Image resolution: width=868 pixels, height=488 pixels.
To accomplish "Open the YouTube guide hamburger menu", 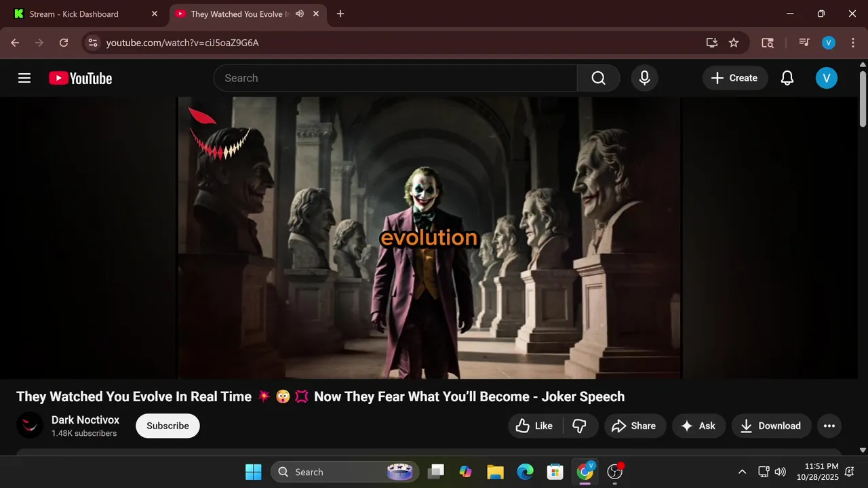I will click(24, 78).
